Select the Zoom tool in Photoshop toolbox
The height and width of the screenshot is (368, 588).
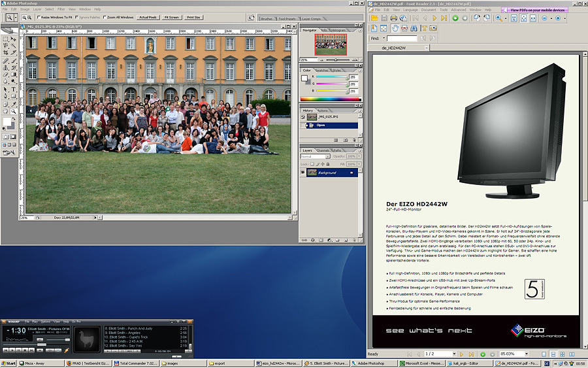(14, 111)
